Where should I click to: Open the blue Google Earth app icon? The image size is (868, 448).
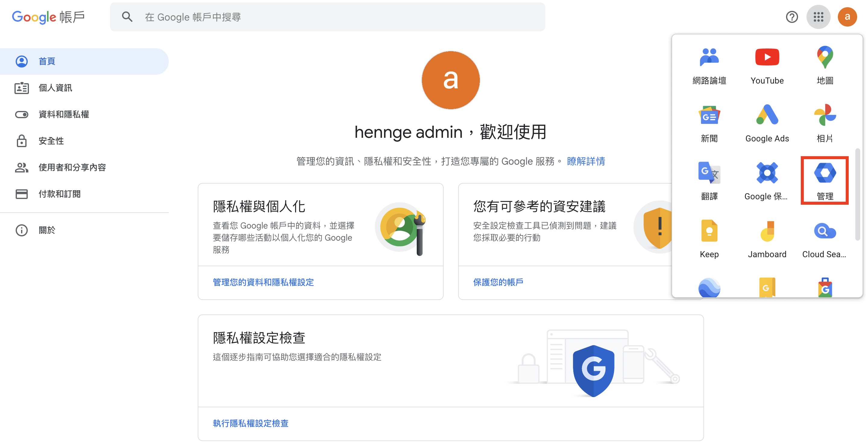point(709,288)
